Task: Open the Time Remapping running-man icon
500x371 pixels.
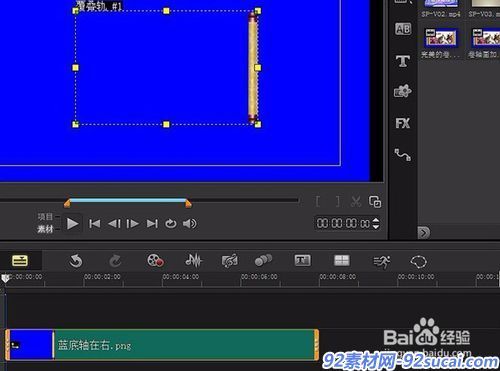Action: pyautogui.click(x=382, y=261)
